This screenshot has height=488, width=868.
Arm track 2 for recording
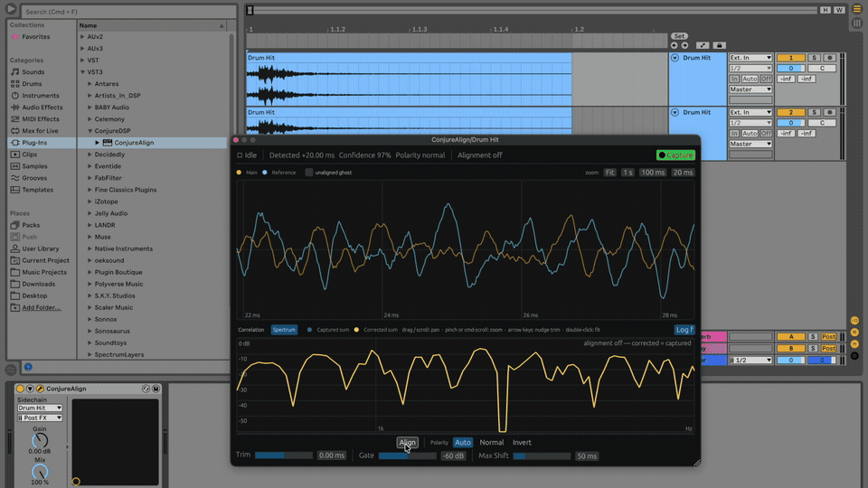(x=829, y=112)
